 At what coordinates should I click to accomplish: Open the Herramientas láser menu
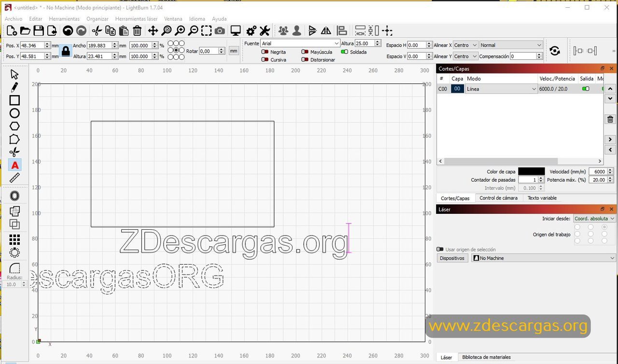click(x=136, y=19)
